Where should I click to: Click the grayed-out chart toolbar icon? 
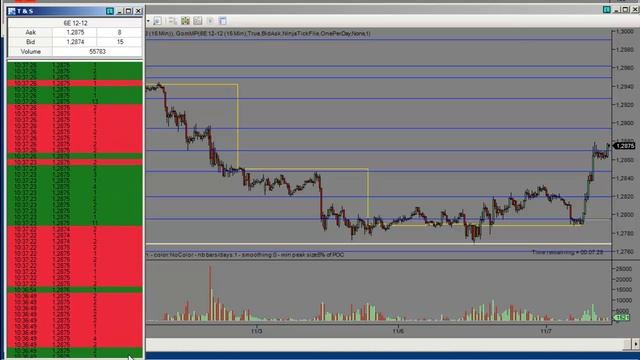pyautogui.click(x=210, y=21)
